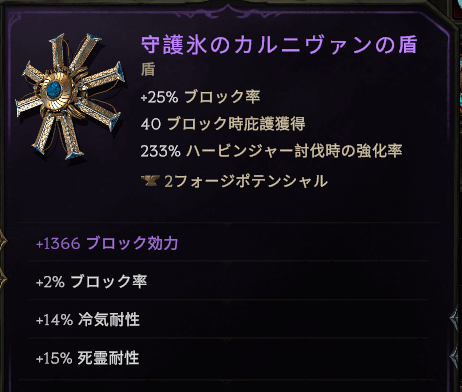
Task: Click the upper gold ornament on left edge
Action: pyautogui.click(x=3, y=241)
